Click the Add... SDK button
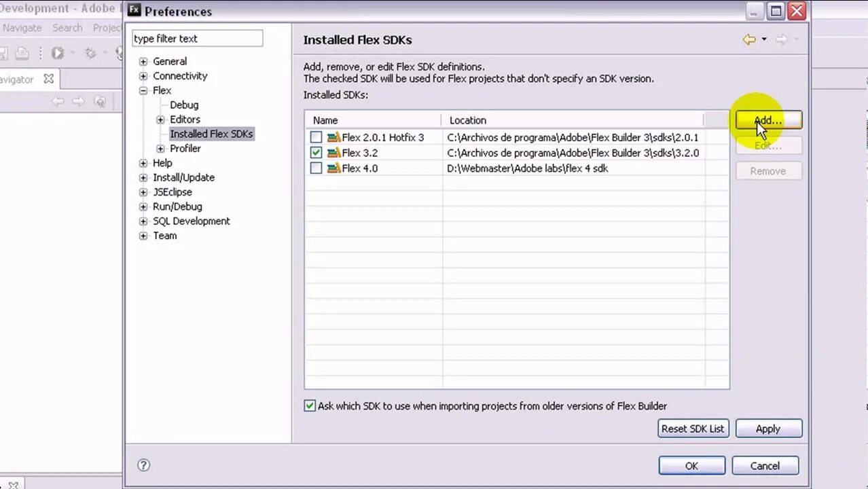The image size is (868, 489). point(768,120)
